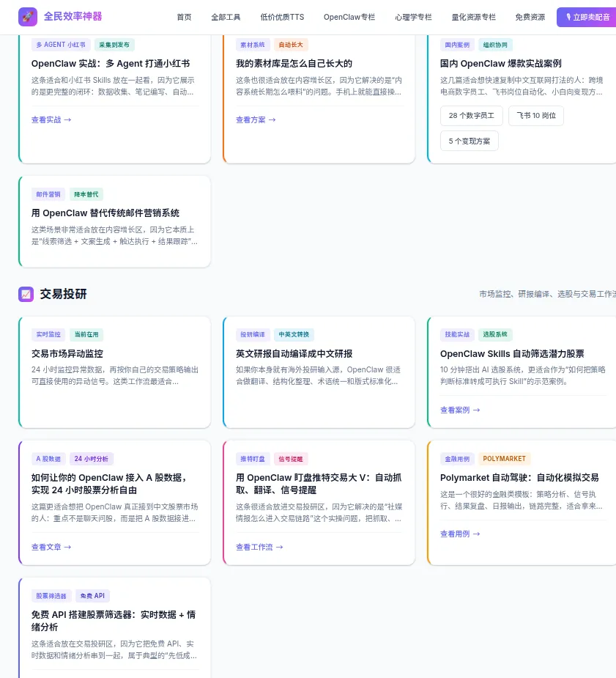Open 低价优质TTS navigation item
616x678 pixels.
[x=282, y=18]
